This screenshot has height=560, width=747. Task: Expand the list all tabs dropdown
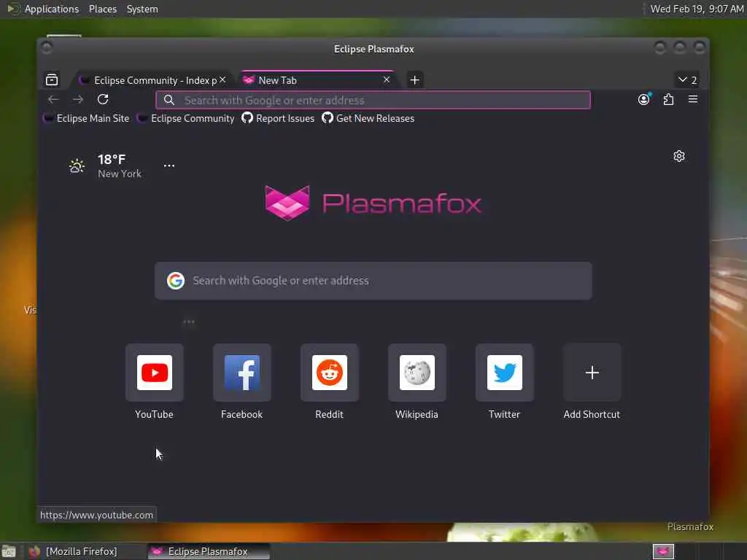(687, 80)
